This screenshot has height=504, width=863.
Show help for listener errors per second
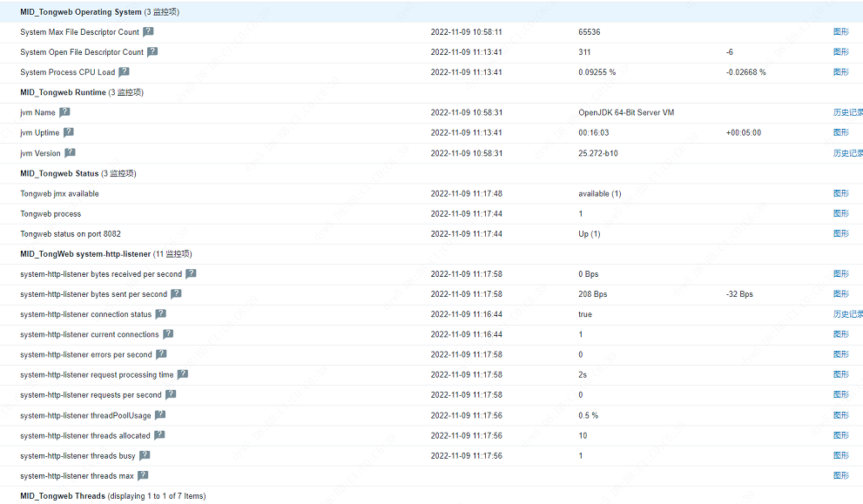161,354
